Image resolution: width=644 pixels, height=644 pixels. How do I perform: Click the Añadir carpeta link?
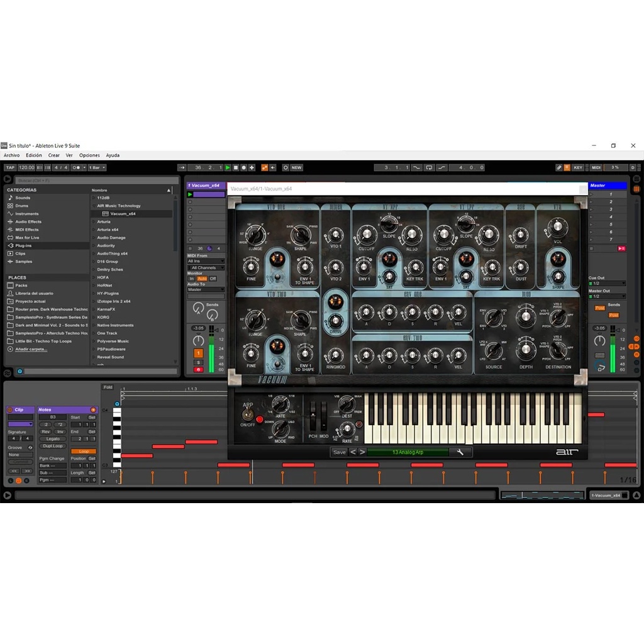click(x=31, y=349)
